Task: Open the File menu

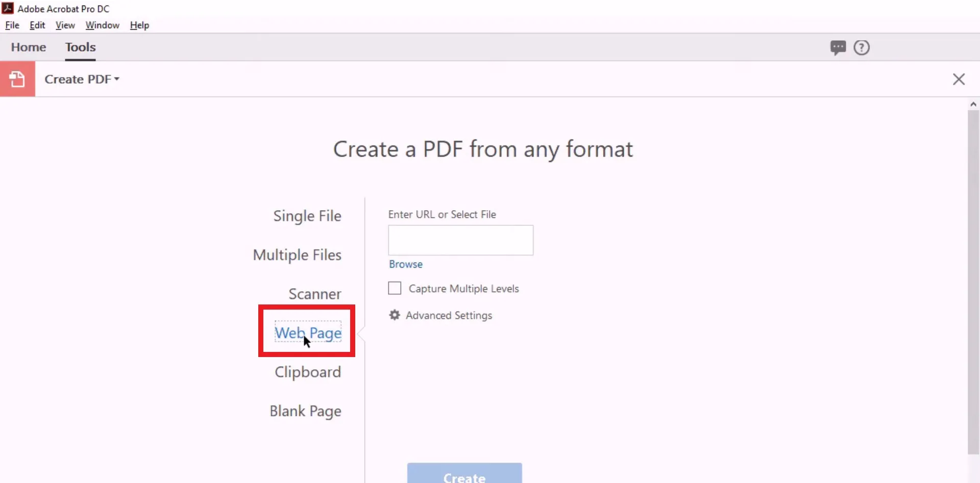Action: pos(11,25)
